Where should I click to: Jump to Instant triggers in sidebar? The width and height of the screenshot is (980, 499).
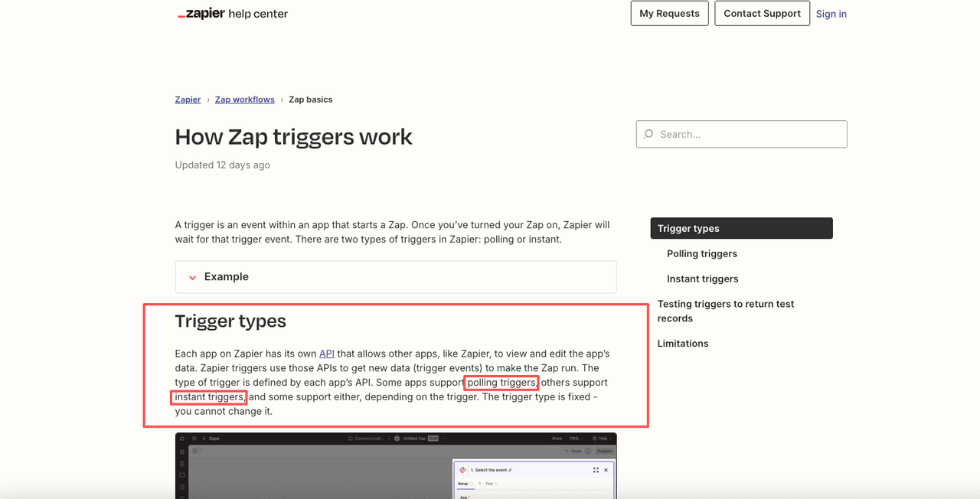click(x=703, y=279)
